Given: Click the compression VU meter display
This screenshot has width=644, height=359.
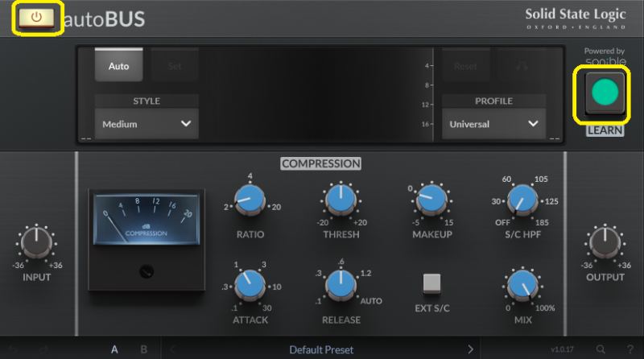Looking at the screenshot, I should click(x=146, y=217).
